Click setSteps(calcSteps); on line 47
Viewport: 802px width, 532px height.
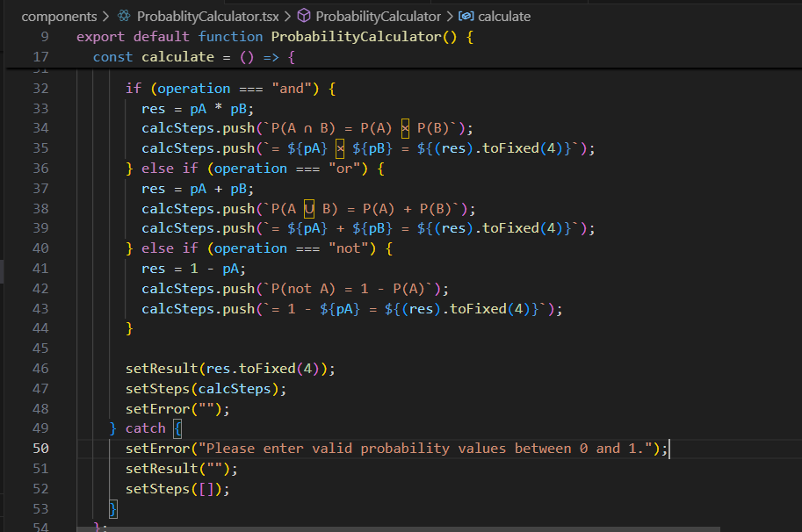coord(206,388)
